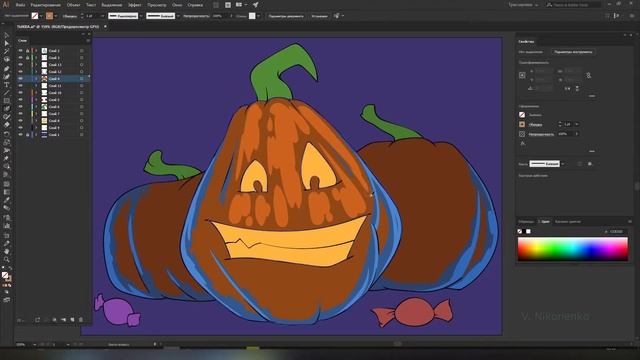Open the Базовый brush dropdown in control bar
The image size is (640, 360).
(178, 16)
